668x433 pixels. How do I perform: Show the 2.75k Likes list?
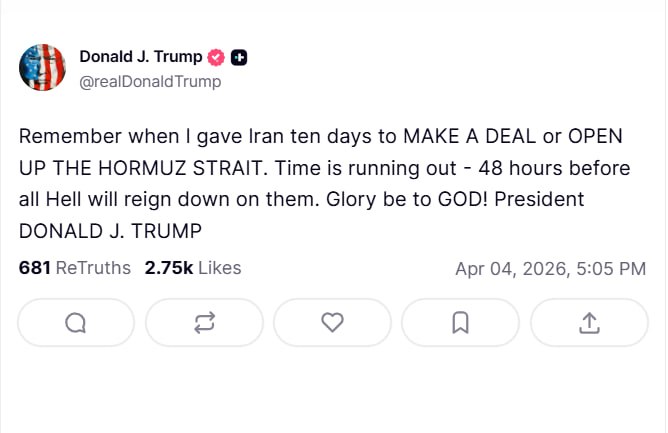(193, 268)
